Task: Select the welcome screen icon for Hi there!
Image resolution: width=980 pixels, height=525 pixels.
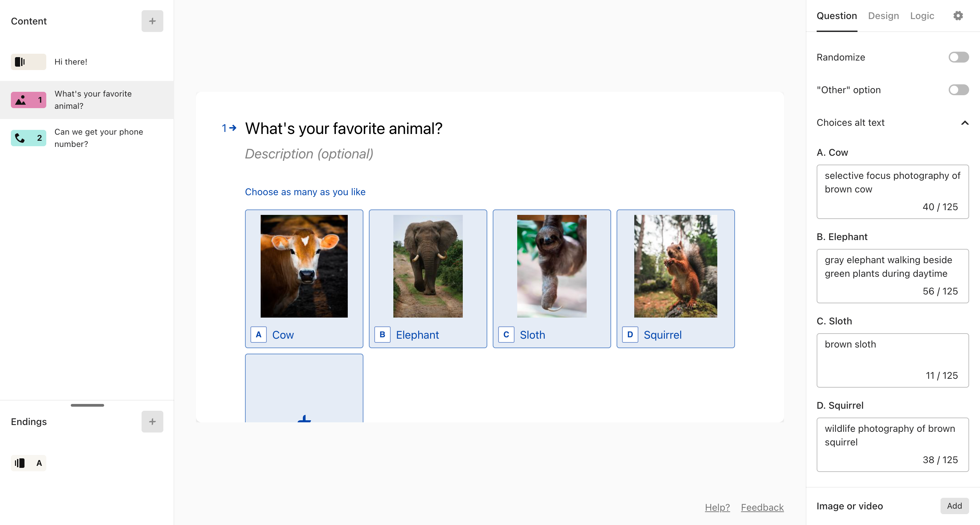Action: coord(29,62)
